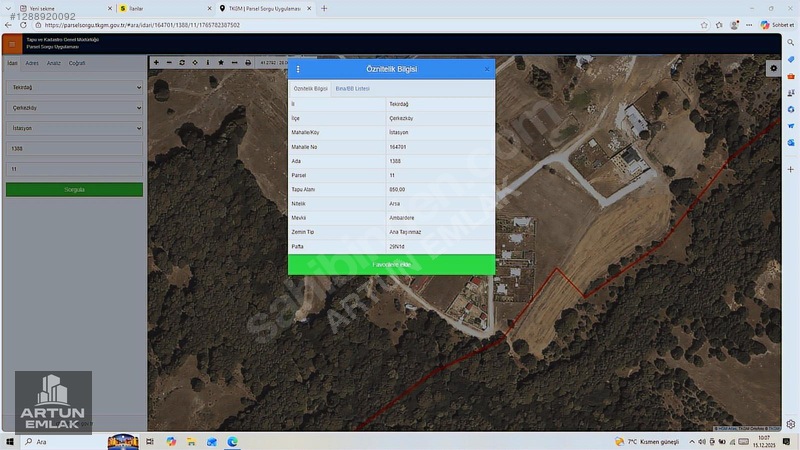The image size is (800, 450).
Task: Open Öznitelik Bilgisi options menu
Action: click(x=298, y=69)
